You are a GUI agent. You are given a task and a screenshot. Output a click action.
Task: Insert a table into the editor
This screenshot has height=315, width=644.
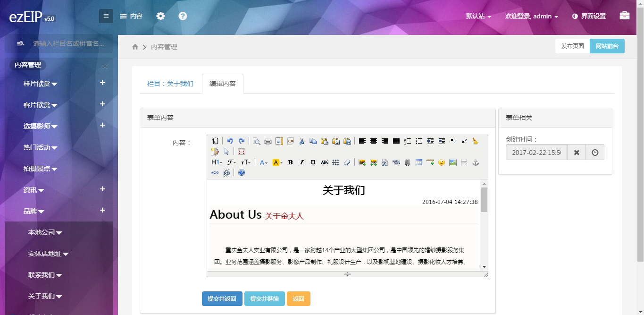coord(418,162)
